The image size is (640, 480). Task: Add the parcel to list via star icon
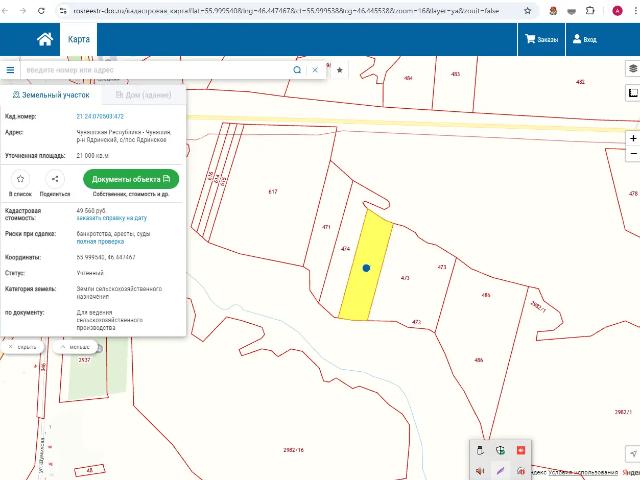(x=20, y=179)
